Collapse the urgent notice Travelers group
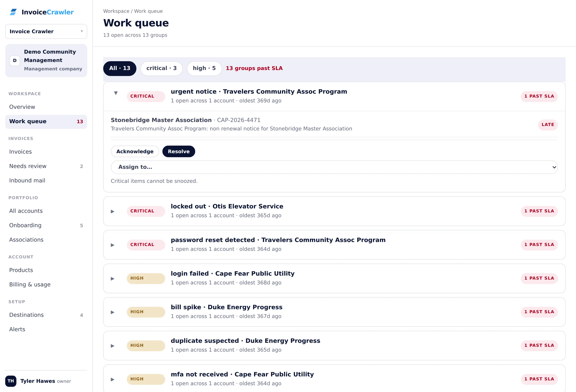Viewport: 576px width, 392px height. tap(116, 93)
